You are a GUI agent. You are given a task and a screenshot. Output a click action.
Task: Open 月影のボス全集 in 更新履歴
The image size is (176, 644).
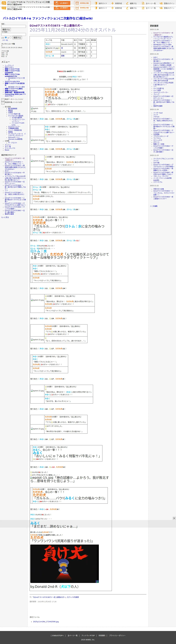pos(158,189)
